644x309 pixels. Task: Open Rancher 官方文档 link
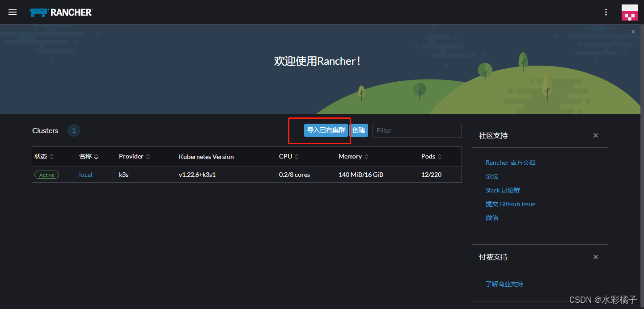coord(510,163)
